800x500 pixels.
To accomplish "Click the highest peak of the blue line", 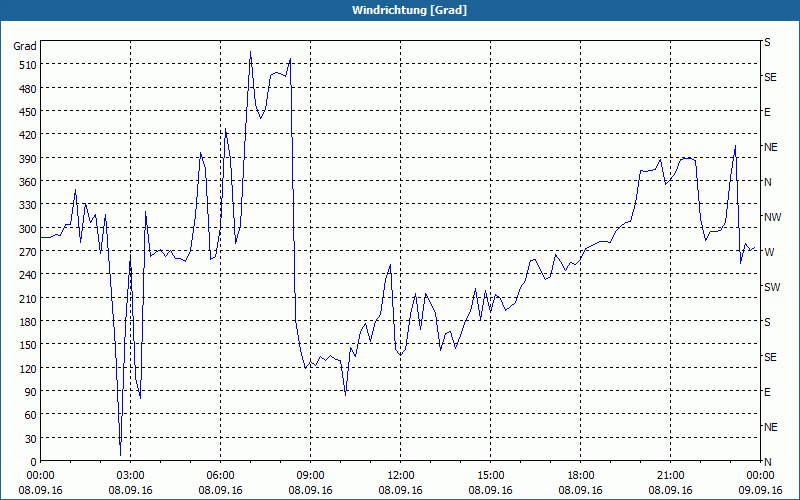I will [250, 52].
